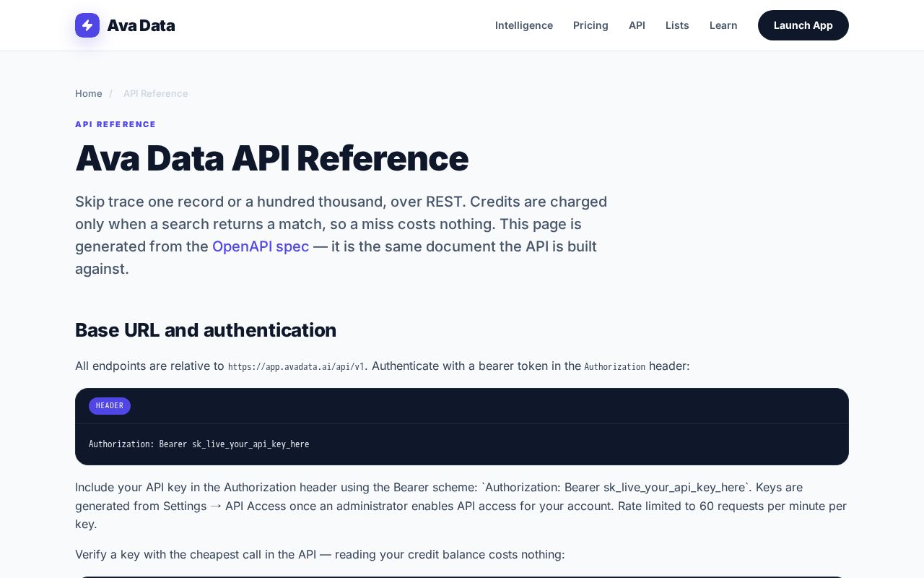
Task: Click the 'Verify a key with the cheapest call' sentence
Action: point(320,554)
